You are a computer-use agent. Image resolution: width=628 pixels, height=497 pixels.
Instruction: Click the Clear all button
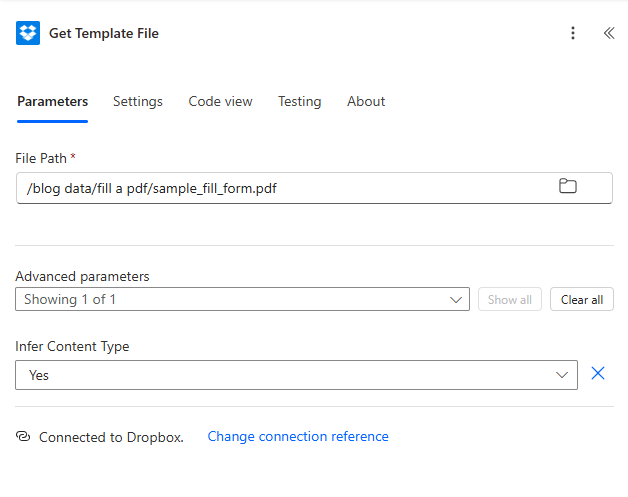(581, 300)
